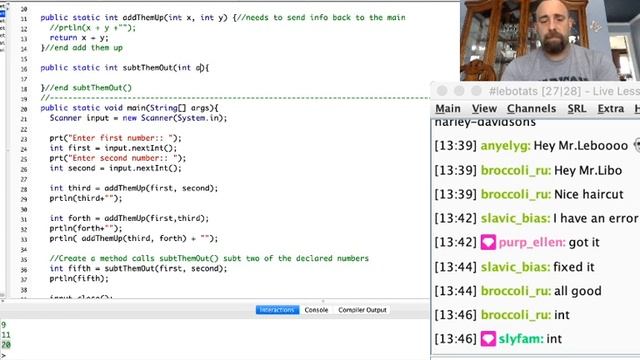Click 'int forth = addThemUp(first,third);' line

(129, 218)
